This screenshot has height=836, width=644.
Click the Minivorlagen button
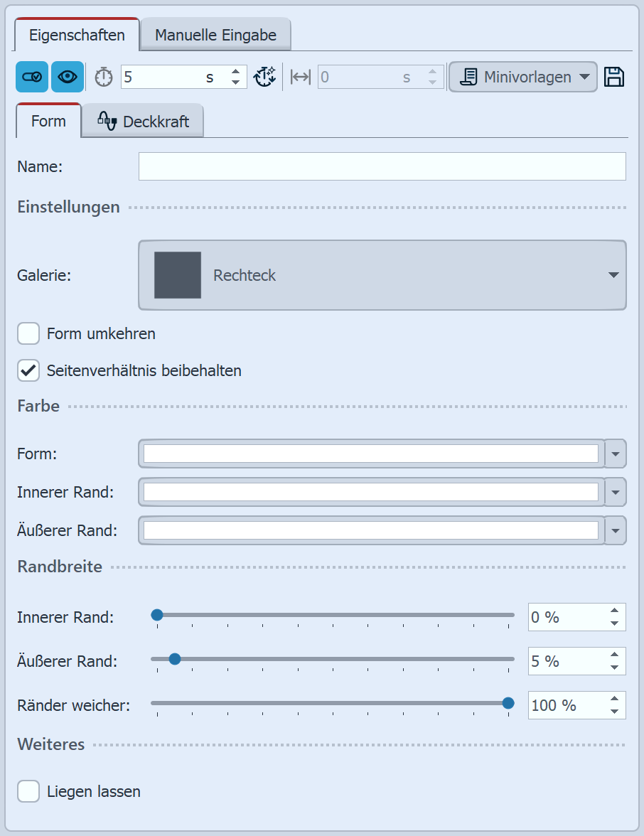click(x=522, y=76)
